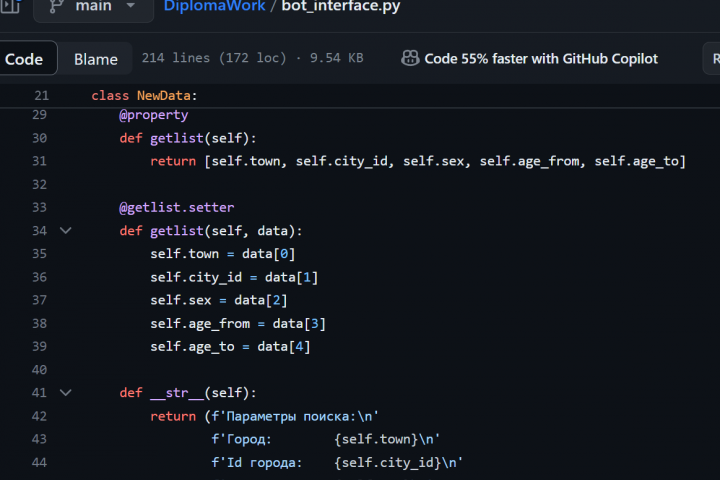Select line number 42
720x480 pixels.
coord(39,416)
